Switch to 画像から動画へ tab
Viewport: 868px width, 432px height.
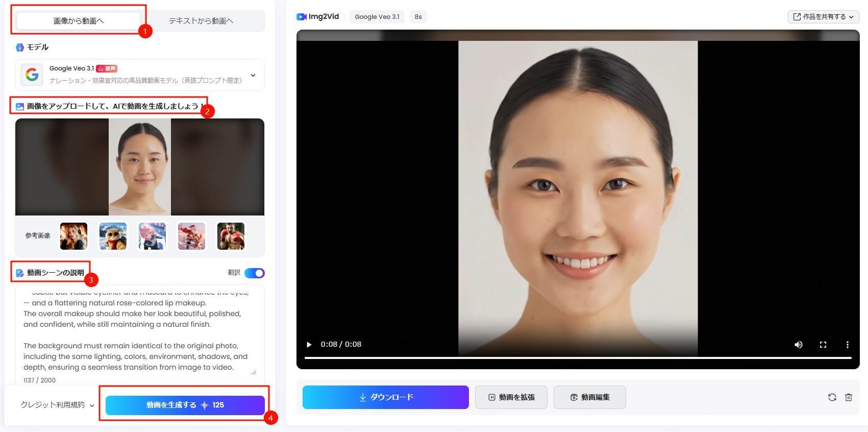pyautogui.click(x=79, y=21)
